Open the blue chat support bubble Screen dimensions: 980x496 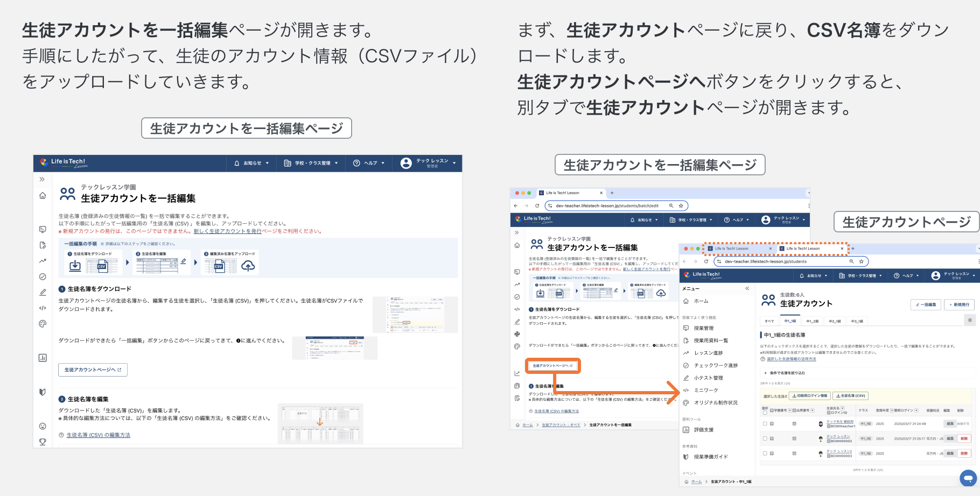click(x=968, y=477)
